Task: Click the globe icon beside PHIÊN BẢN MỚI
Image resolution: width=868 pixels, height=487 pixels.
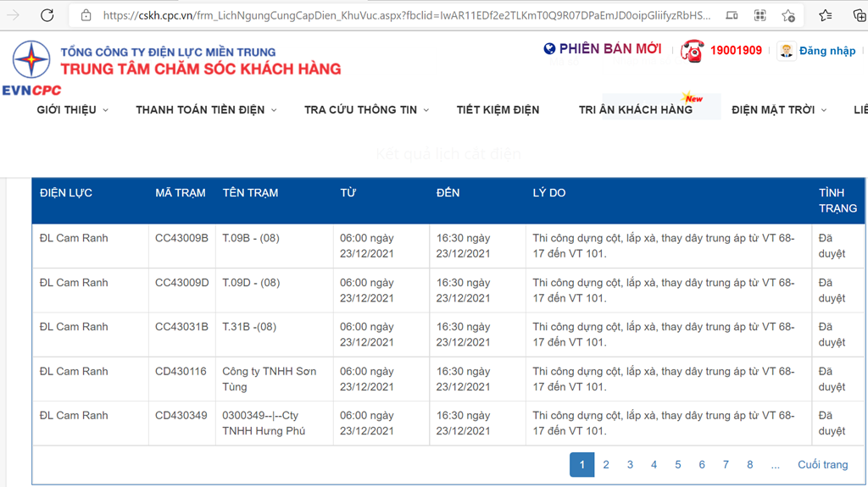Action: point(549,49)
